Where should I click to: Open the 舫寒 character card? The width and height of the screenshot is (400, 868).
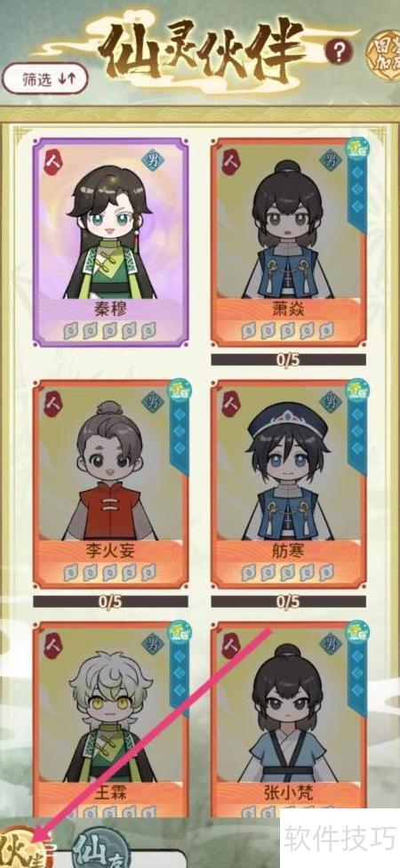pos(288,484)
